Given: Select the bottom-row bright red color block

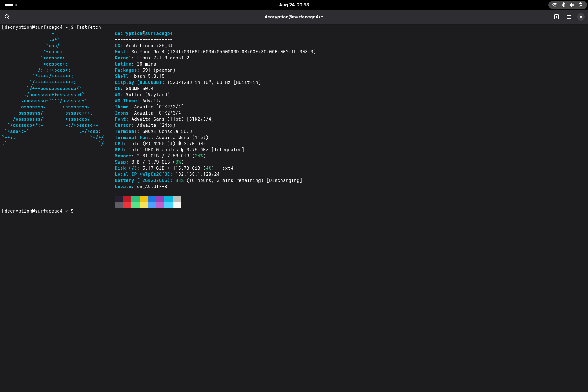Looking at the screenshot, I should tap(127, 205).
